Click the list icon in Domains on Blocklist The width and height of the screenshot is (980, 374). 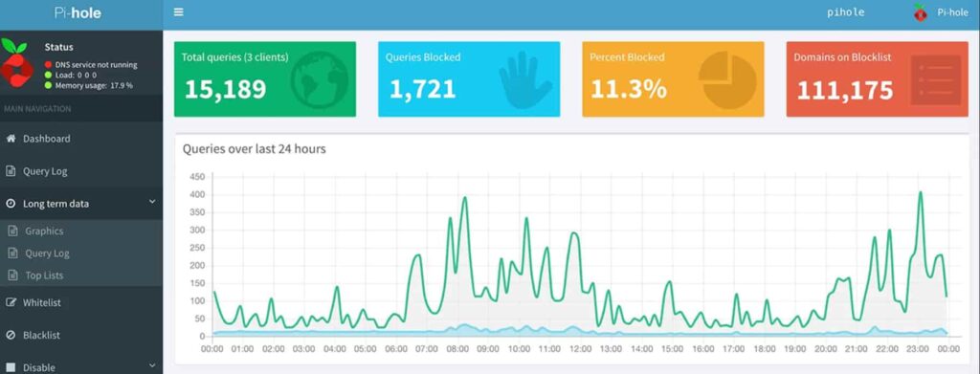tap(936, 80)
